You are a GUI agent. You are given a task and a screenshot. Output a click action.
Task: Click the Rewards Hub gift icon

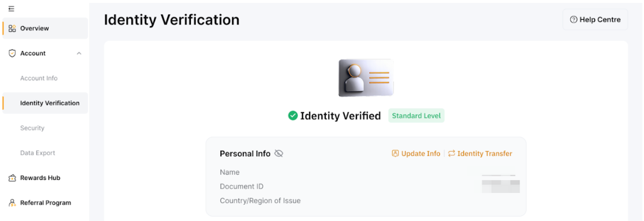(x=12, y=178)
